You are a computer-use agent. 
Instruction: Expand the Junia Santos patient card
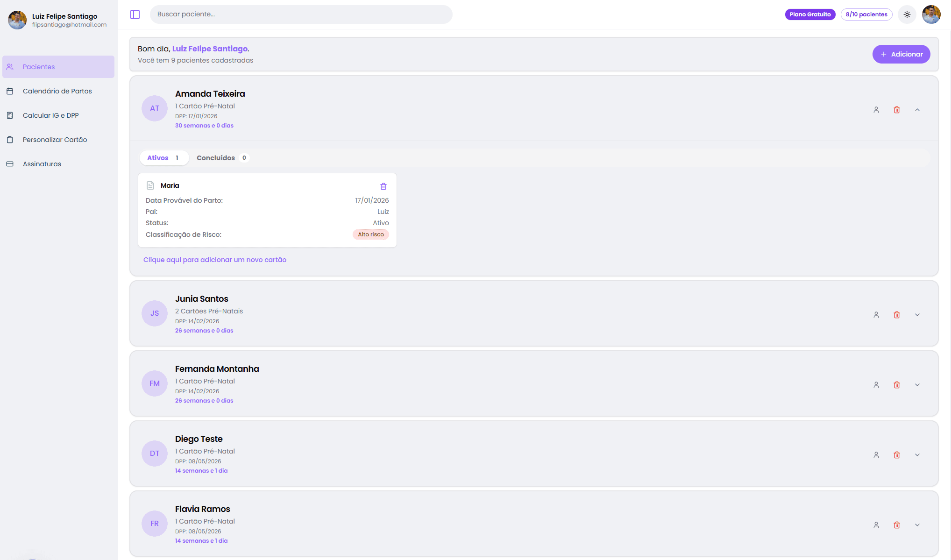pos(917,315)
